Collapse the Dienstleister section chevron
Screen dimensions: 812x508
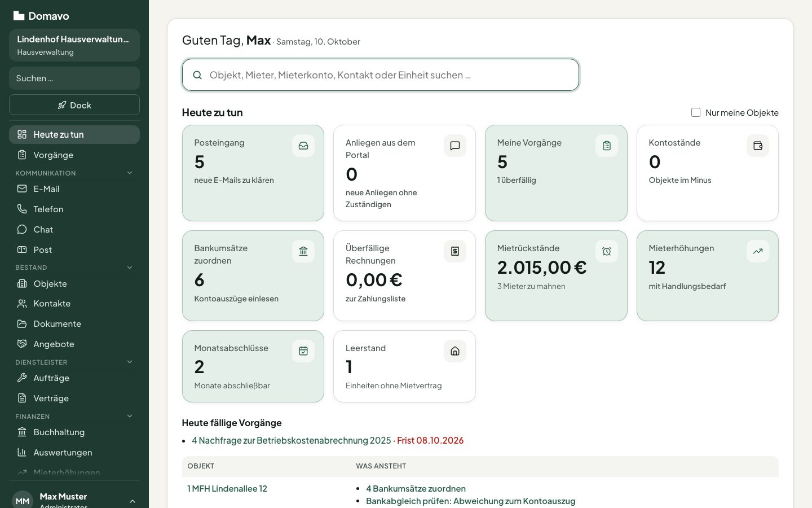click(x=130, y=362)
